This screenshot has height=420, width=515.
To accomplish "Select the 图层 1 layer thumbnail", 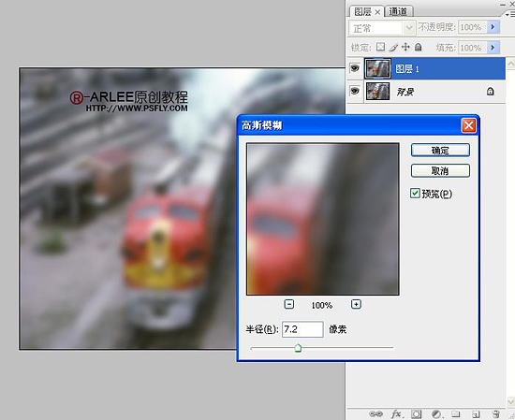I will [x=377, y=68].
